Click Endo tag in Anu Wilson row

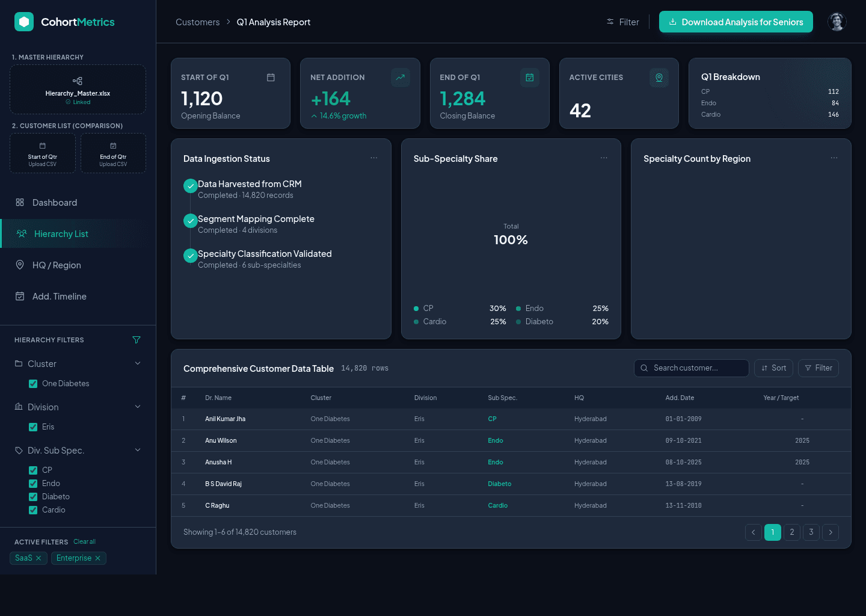point(496,441)
